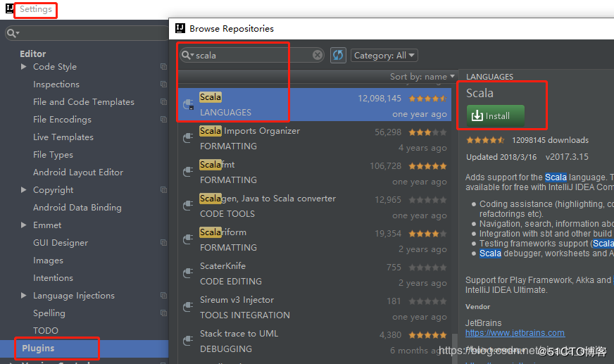614x364 pixels.
Task: Click plugin icon of Sireum v3 Injector
Action: 188,307
